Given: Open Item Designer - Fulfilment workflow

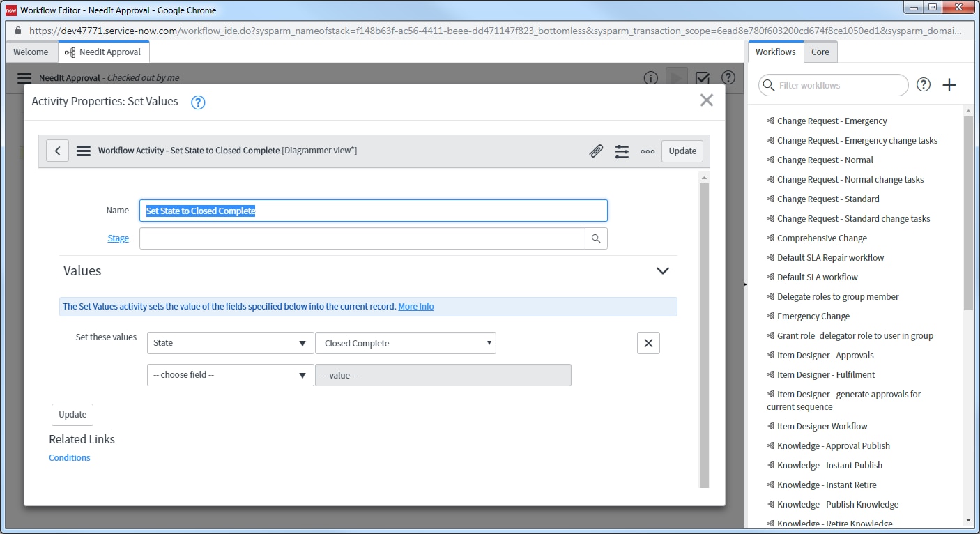Looking at the screenshot, I should (826, 375).
